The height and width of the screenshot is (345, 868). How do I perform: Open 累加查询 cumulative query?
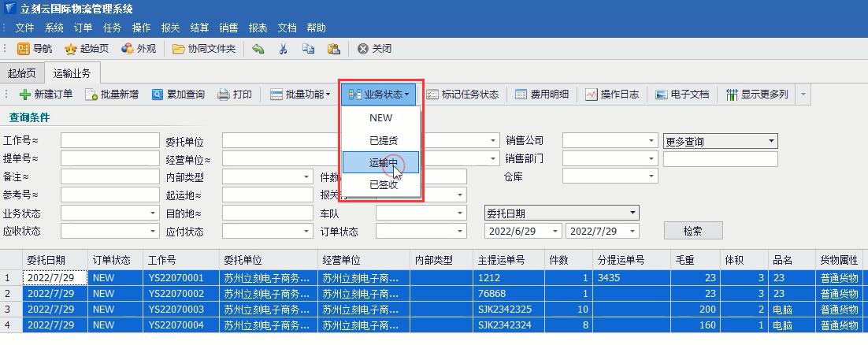(x=158, y=95)
